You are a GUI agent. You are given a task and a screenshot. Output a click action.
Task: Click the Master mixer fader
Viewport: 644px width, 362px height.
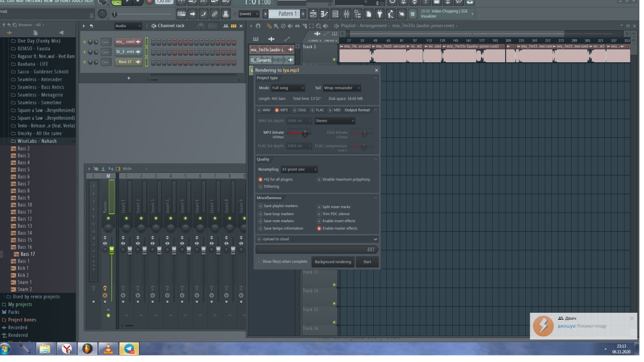coord(112,250)
